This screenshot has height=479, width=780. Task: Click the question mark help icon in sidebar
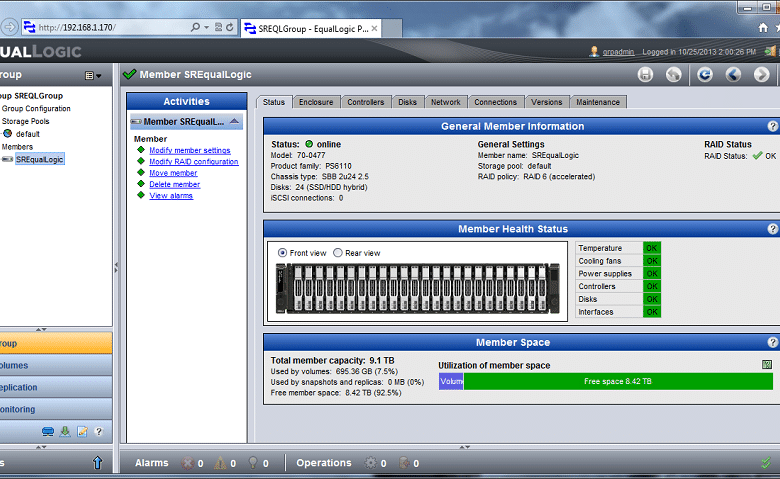click(x=98, y=431)
